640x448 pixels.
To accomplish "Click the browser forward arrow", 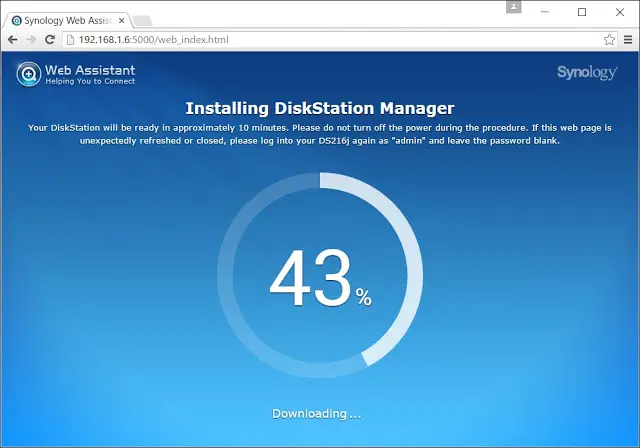I will [x=31, y=40].
